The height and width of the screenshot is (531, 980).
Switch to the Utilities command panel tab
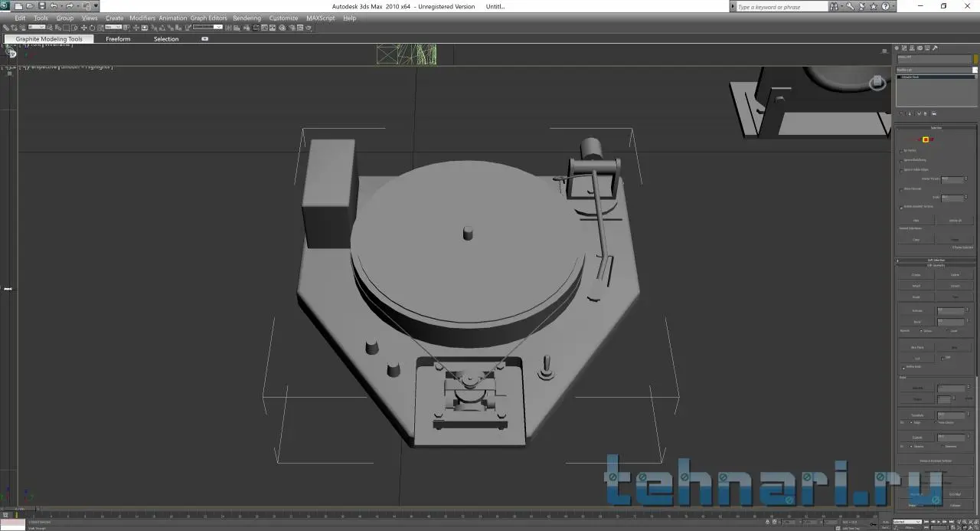pos(935,48)
